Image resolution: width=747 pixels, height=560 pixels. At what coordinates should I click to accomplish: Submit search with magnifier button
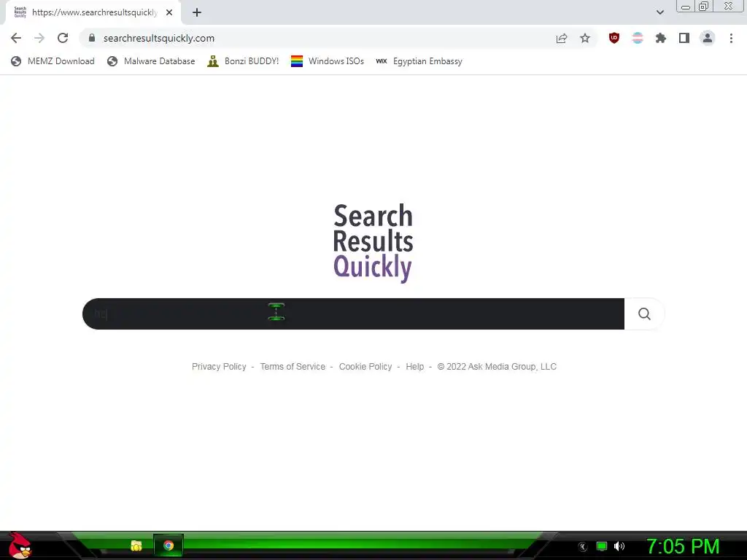coord(644,314)
